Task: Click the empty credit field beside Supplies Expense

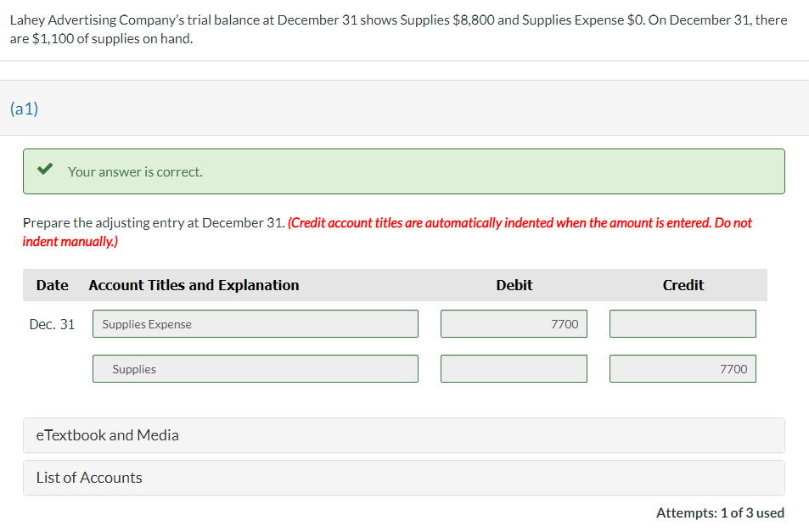Action: (682, 323)
